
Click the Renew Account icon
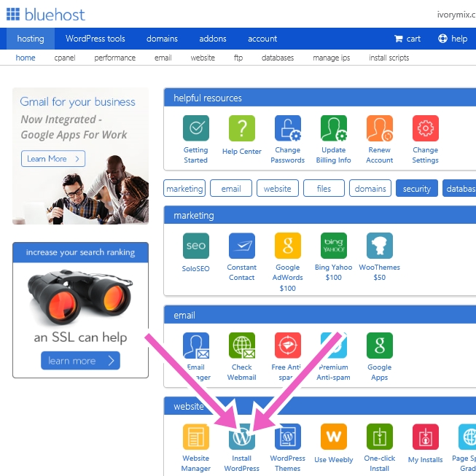coord(380,128)
